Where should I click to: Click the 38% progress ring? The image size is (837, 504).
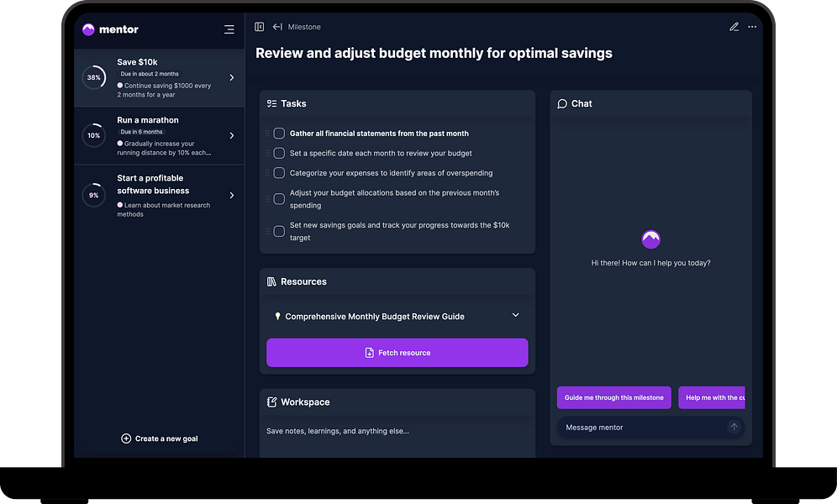coord(94,78)
